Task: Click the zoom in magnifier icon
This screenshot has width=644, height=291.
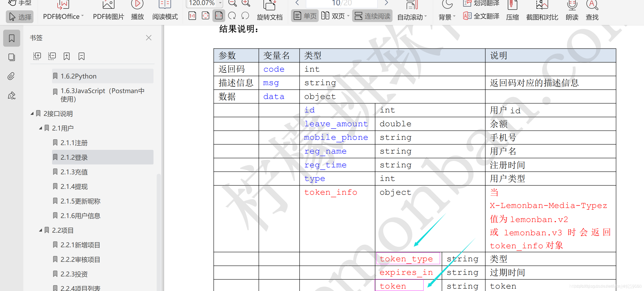Action: coord(246,3)
